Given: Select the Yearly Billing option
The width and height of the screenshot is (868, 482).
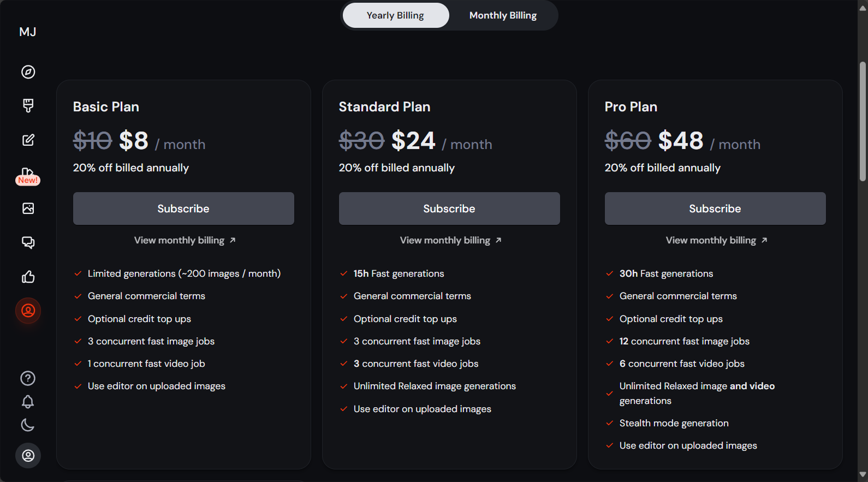Looking at the screenshot, I should point(395,15).
